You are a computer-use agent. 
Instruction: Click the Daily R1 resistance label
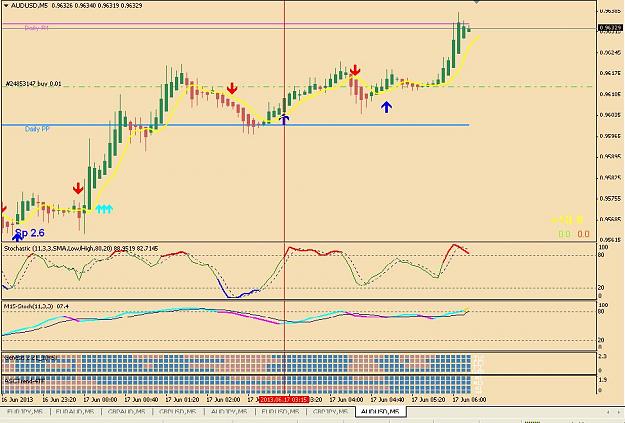tap(37, 28)
